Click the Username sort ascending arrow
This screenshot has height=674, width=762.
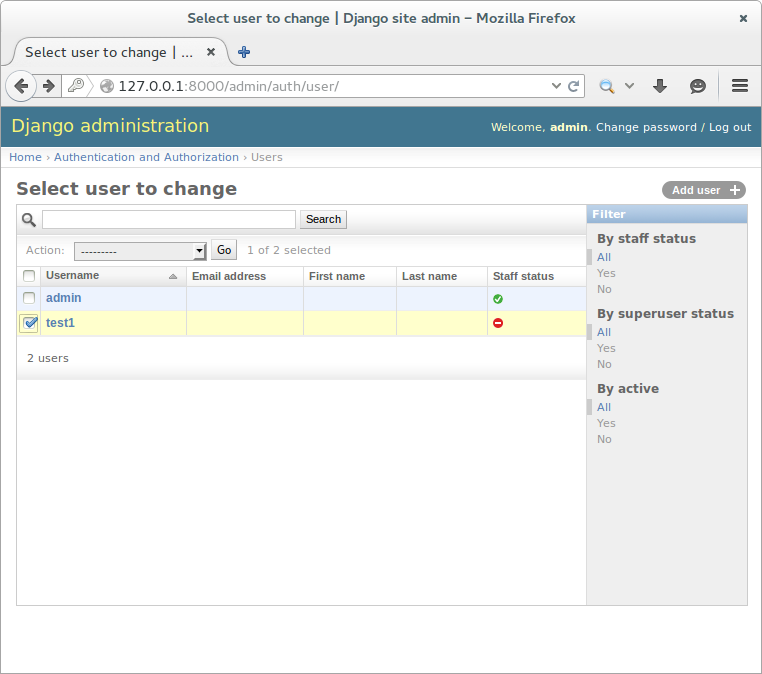coord(173,277)
